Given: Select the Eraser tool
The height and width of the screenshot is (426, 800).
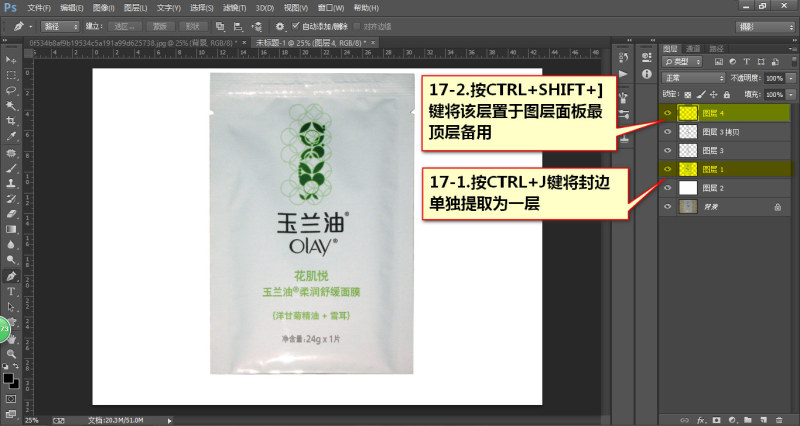Looking at the screenshot, I should click(11, 214).
